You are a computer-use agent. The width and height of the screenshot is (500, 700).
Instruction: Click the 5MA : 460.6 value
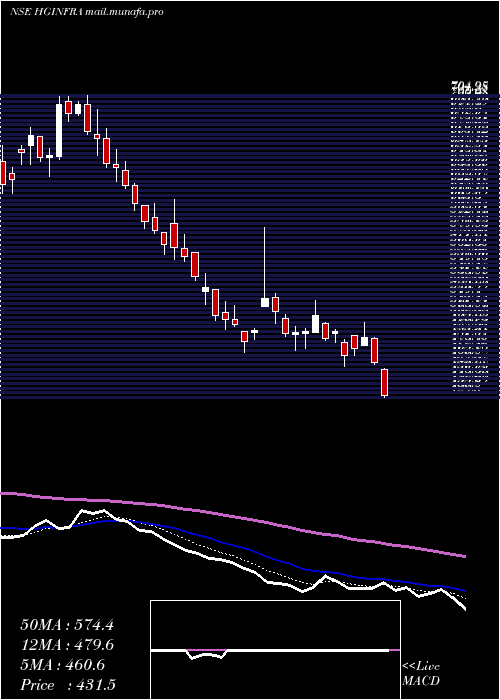click(x=63, y=665)
